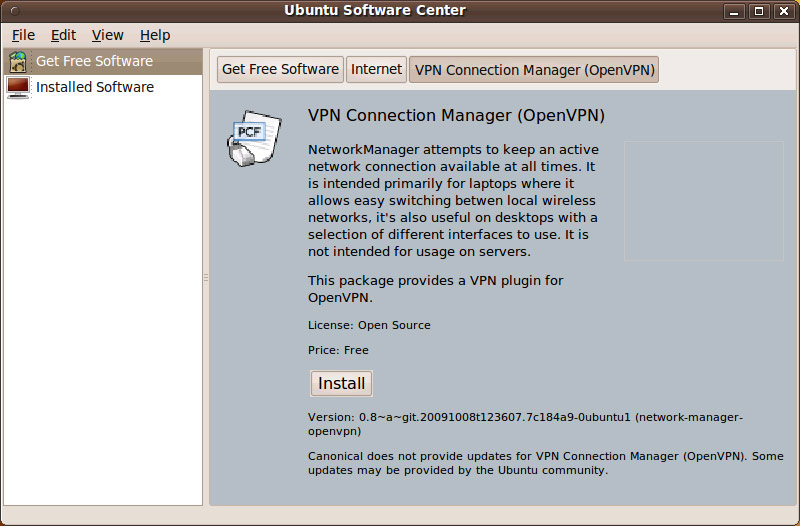The image size is (800, 526).
Task: Click the empty screenshot thumbnail placeholder
Action: pos(704,201)
